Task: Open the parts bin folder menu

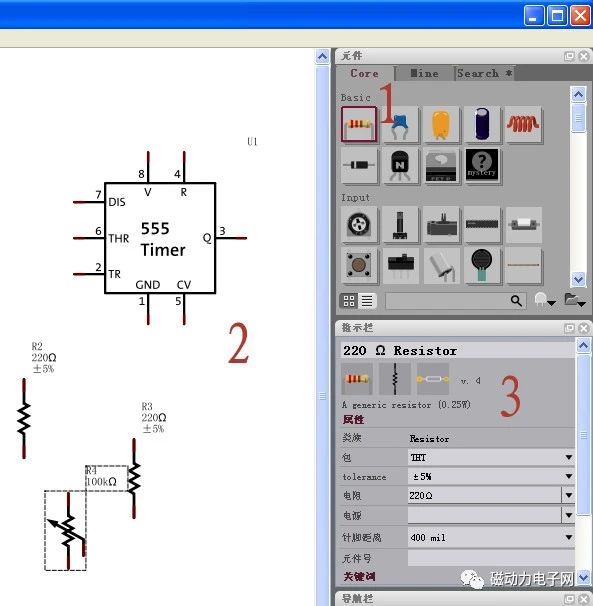Action: coord(574,300)
